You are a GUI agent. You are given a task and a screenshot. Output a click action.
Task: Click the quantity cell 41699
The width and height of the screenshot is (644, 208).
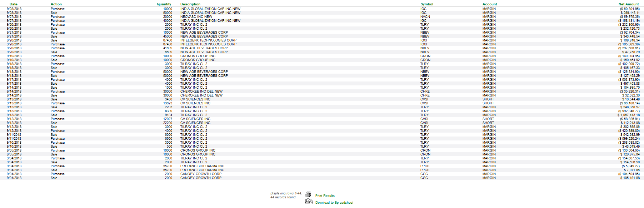click(x=168, y=48)
